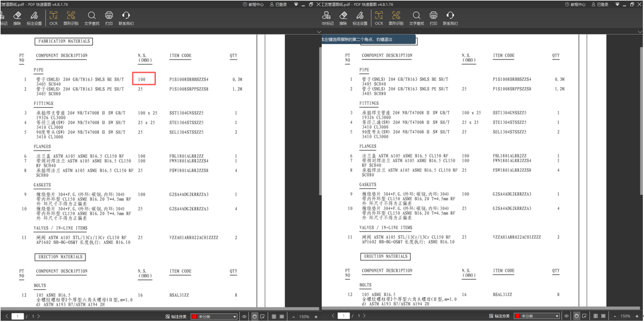Open text search in left window
Image resolution: width=644 pixels, height=322 pixels.
pos(92,17)
